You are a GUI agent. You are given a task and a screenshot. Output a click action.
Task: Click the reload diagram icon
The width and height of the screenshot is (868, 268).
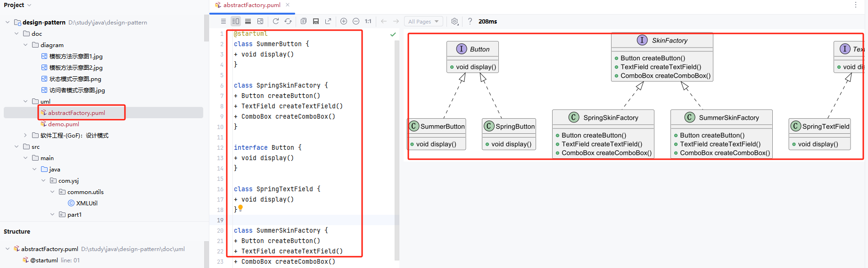coord(276,21)
